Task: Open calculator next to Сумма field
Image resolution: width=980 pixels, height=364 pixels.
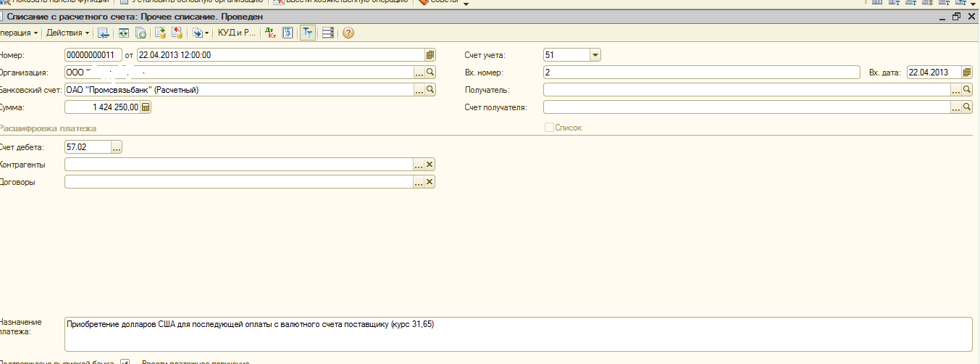Action: 146,107
